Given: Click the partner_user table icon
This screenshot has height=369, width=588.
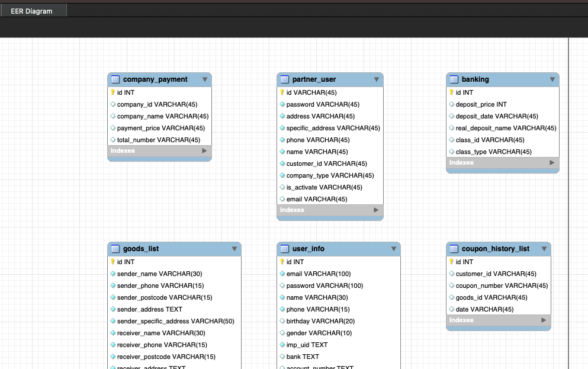Looking at the screenshot, I should pos(285,79).
